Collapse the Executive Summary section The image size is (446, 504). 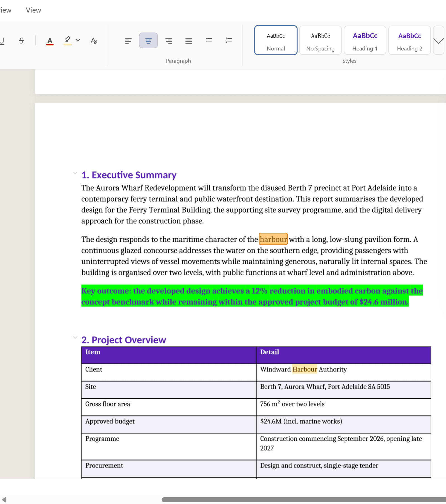point(75,173)
